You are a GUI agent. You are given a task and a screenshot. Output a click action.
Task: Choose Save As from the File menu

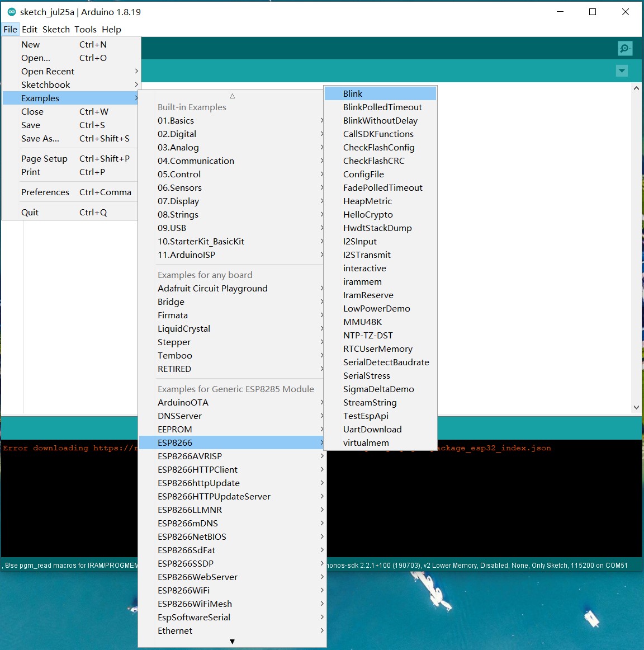pos(70,139)
